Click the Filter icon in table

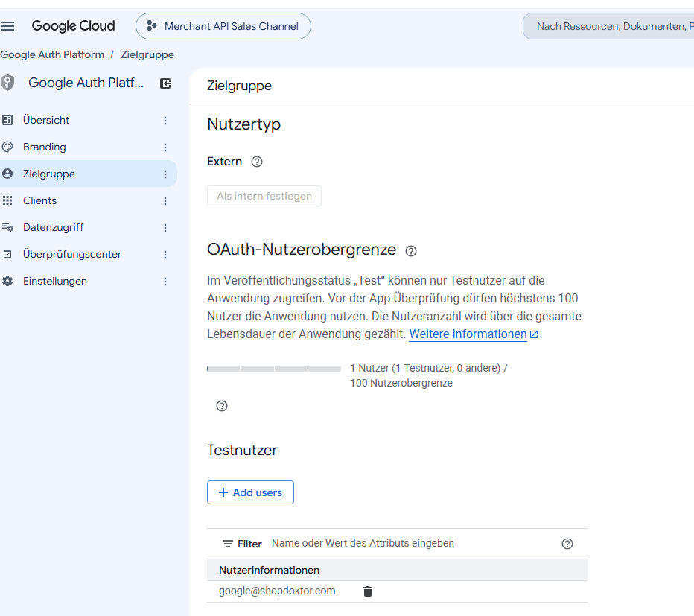click(x=228, y=544)
